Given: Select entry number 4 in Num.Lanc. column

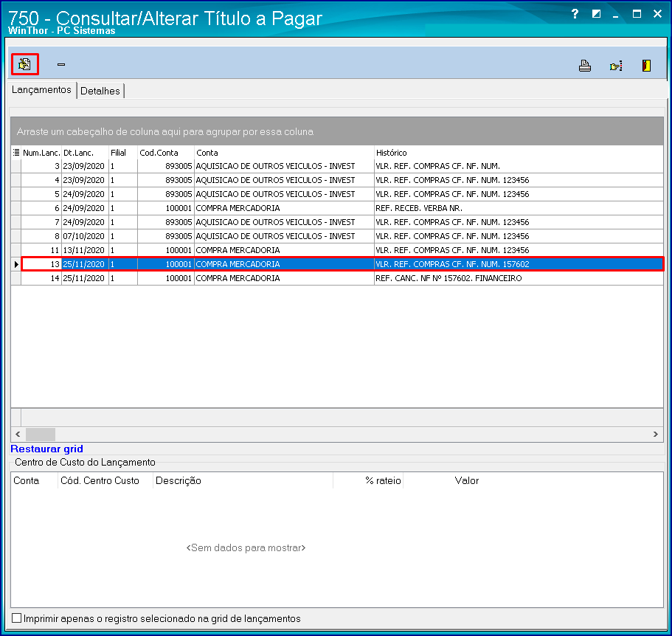Looking at the screenshot, I should [41, 180].
